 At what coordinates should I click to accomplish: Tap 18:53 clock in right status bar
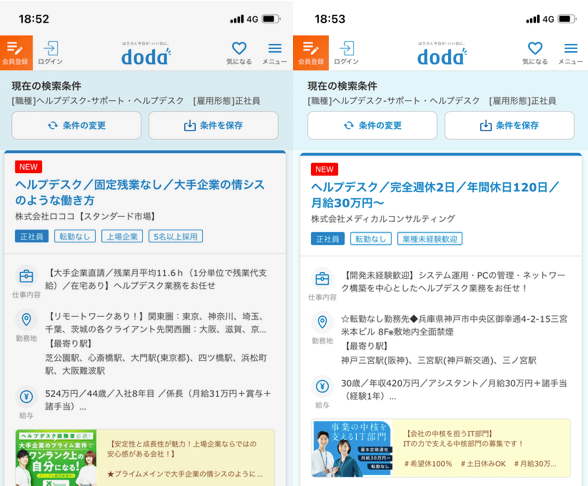330,19
